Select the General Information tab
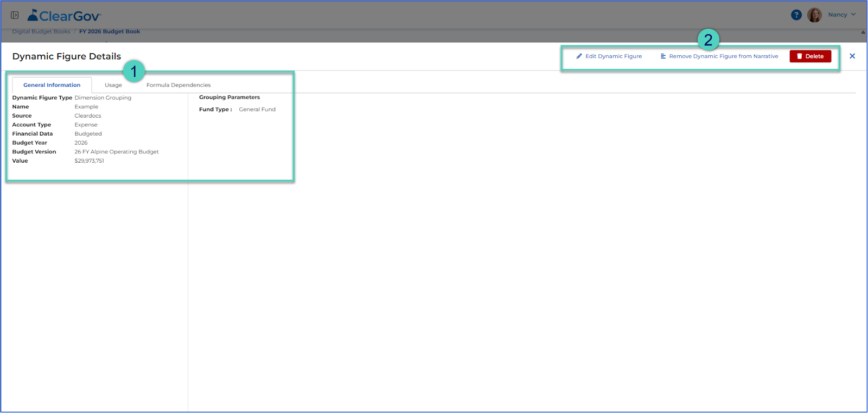Image resolution: width=868 pixels, height=413 pixels. 52,85
